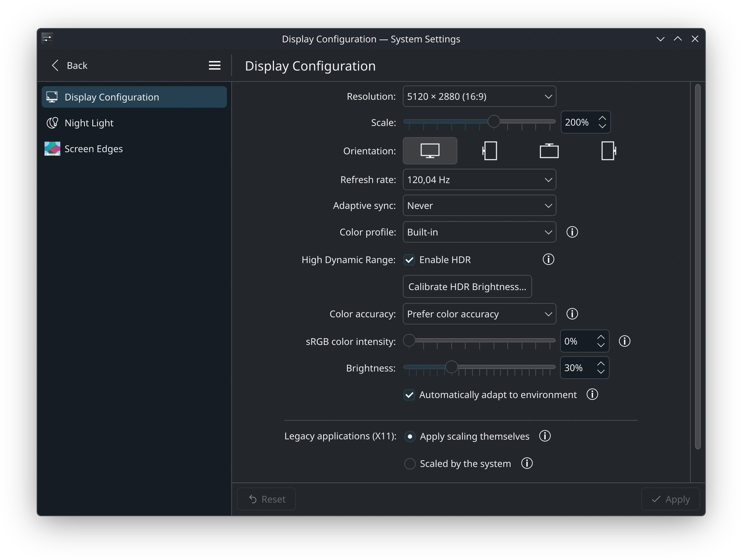This screenshot has height=560, width=741.
Task: Click the "Keep below others" titlebar arrow button
Action: (660, 39)
